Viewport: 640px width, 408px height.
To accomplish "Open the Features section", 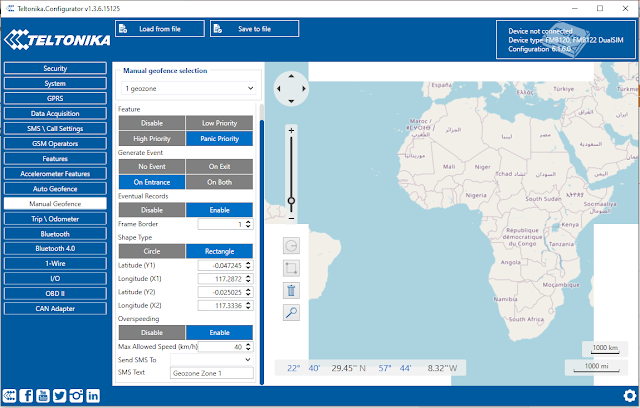I will pyautogui.click(x=55, y=159).
